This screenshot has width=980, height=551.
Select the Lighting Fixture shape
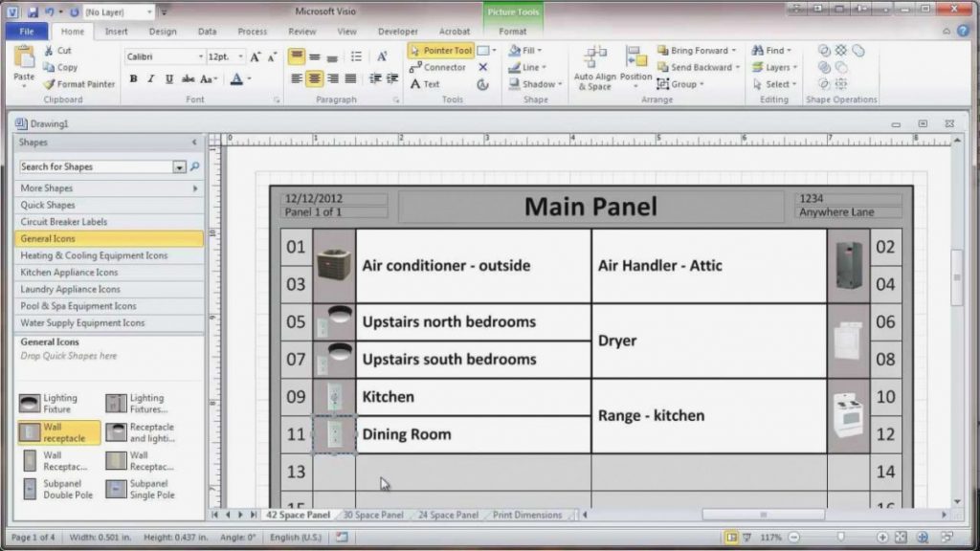[30, 404]
